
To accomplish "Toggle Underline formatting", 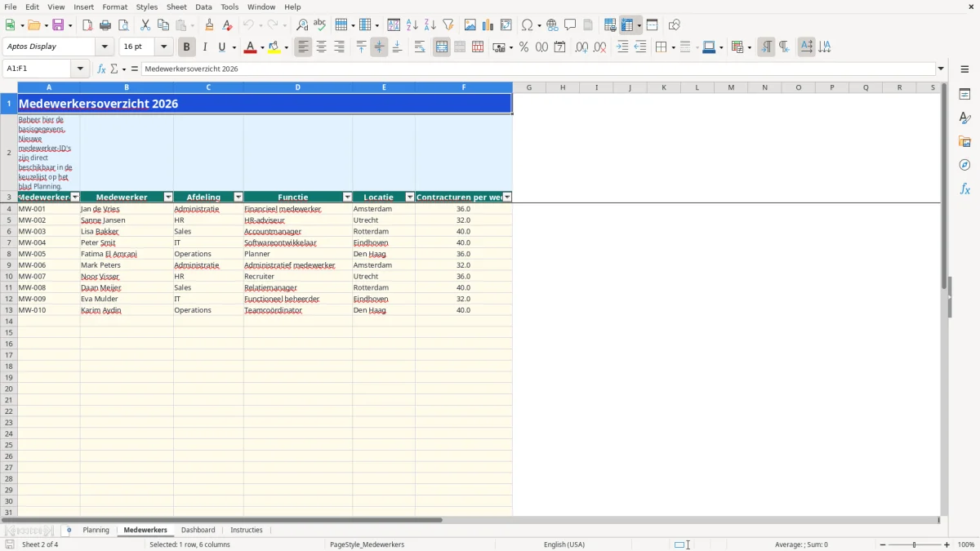I will point(221,47).
